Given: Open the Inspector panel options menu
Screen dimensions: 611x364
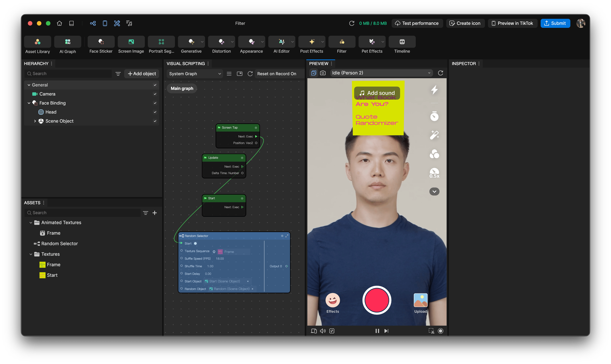Looking at the screenshot, I should tap(479, 64).
